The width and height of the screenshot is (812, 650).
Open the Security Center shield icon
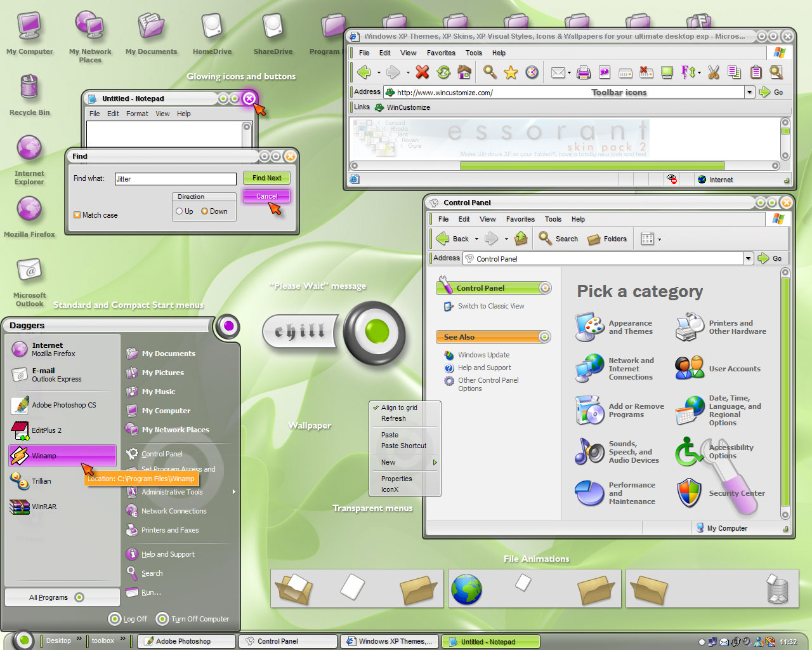(x=690, y=493)
